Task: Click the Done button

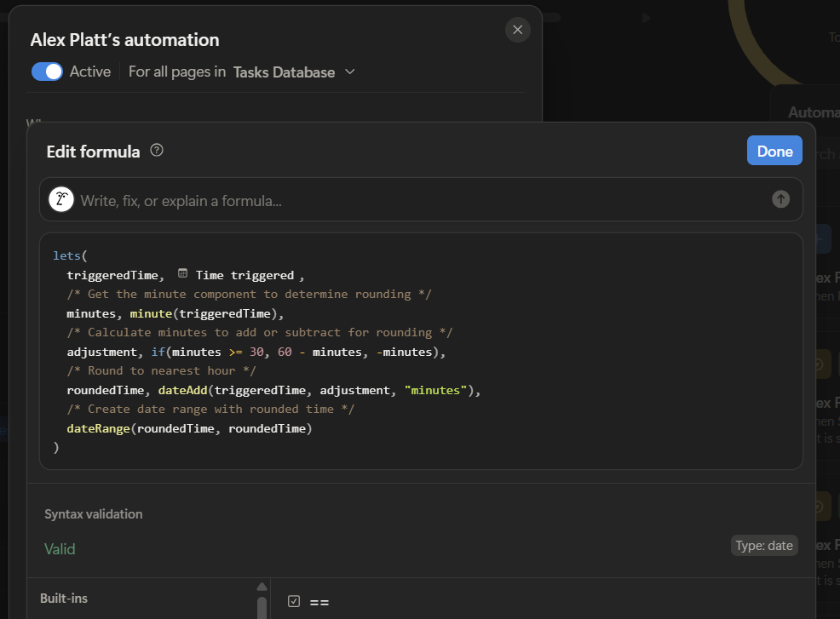Action: pos(774,151)
